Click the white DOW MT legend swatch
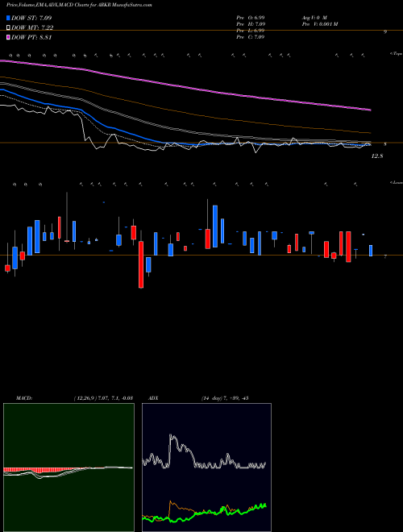The width and height of the screenshot is (403, 532). (9, 28)
